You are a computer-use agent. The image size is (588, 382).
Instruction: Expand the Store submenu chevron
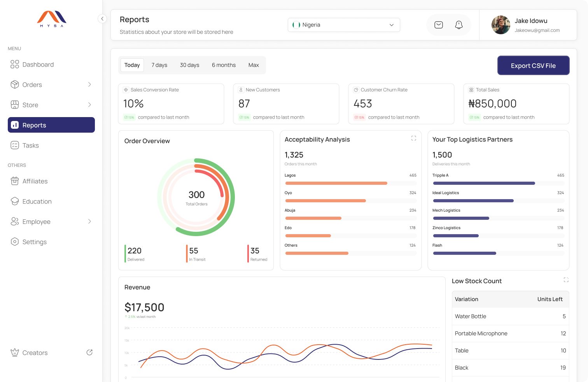(89, 105)
